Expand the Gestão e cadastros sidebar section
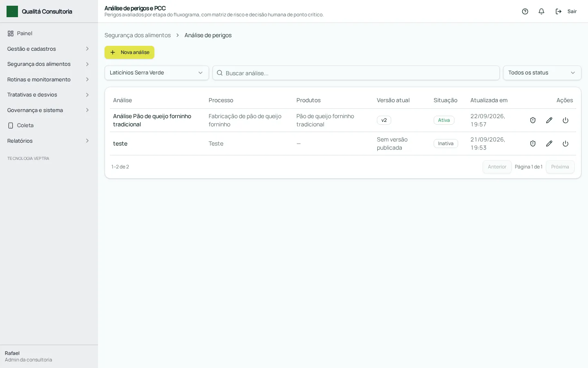Image resolution: width=588 pixels, height=368 pixels. pyautogui.click(x=49, y=49)
